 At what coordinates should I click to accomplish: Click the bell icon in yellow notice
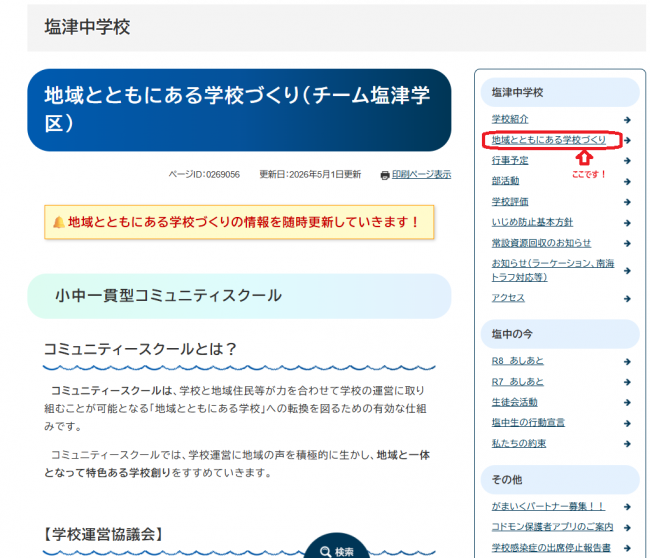coord(59,223)
